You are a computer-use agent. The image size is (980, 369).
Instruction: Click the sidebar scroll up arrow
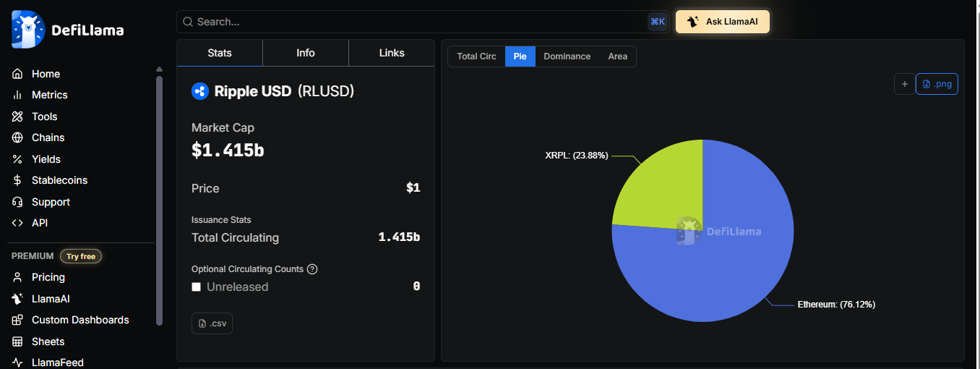point(159,69)
